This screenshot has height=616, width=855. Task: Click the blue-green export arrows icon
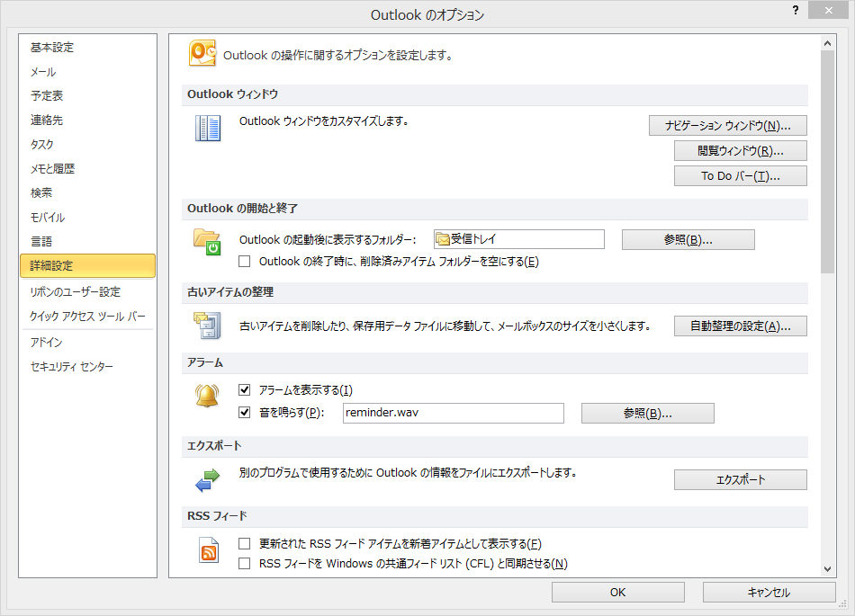(207, 480)
